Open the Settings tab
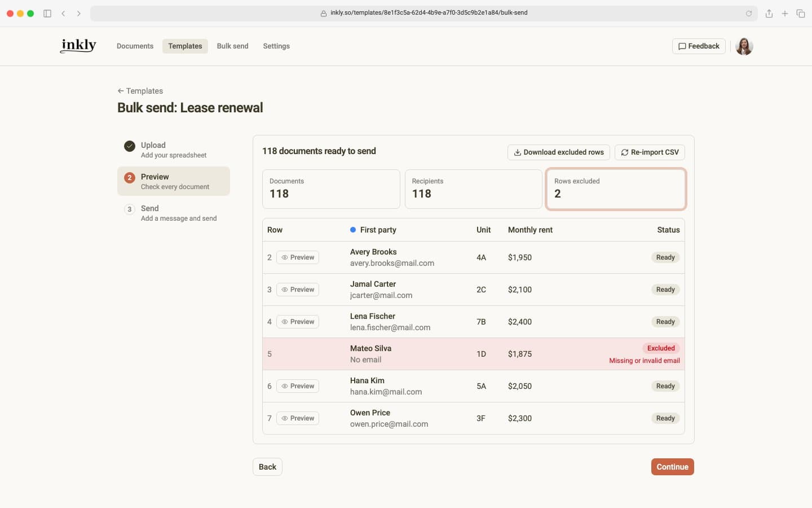This screenshot has height=508, width=812. pyautogui.click(x=276, y=46)
